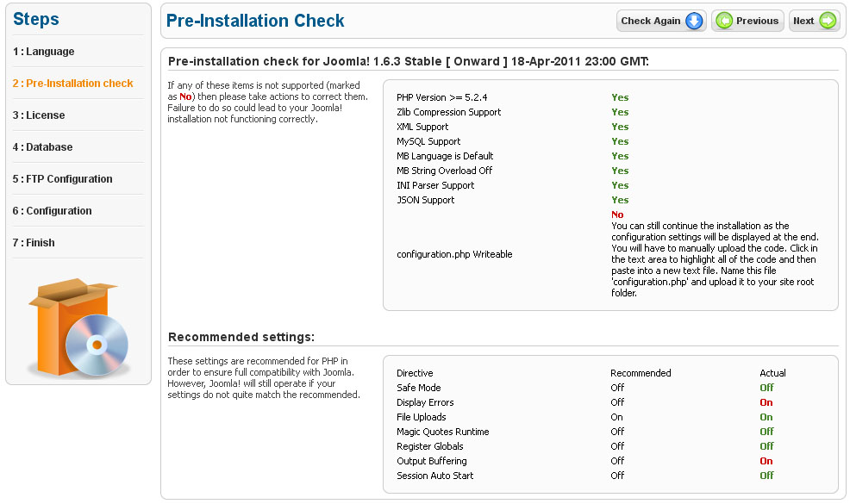Click the green Yes beside PHP Version
The height and width of the screenshot is (504, 850).
tap(620, 97)
